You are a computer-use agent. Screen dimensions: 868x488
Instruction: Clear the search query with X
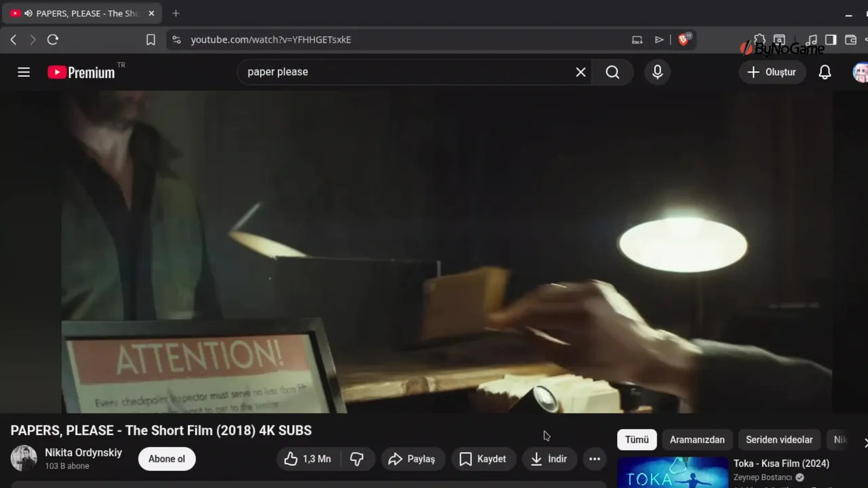point(580,72)
